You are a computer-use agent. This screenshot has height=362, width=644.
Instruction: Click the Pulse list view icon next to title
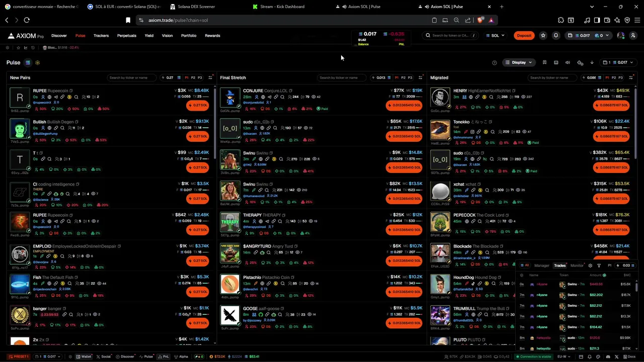click(x=28, y=63)
